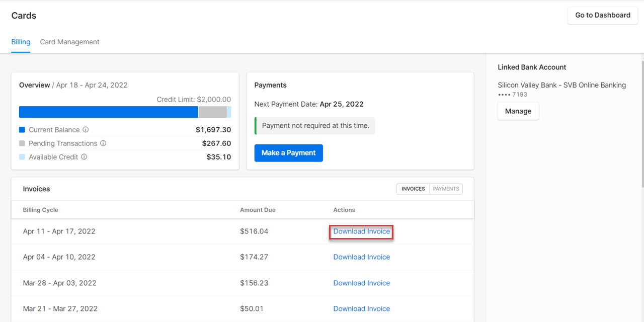Click the $35.10 available credit value
The height and width of the screenshot is (322, 644).
pyautogui.click(x=219, y=157)
